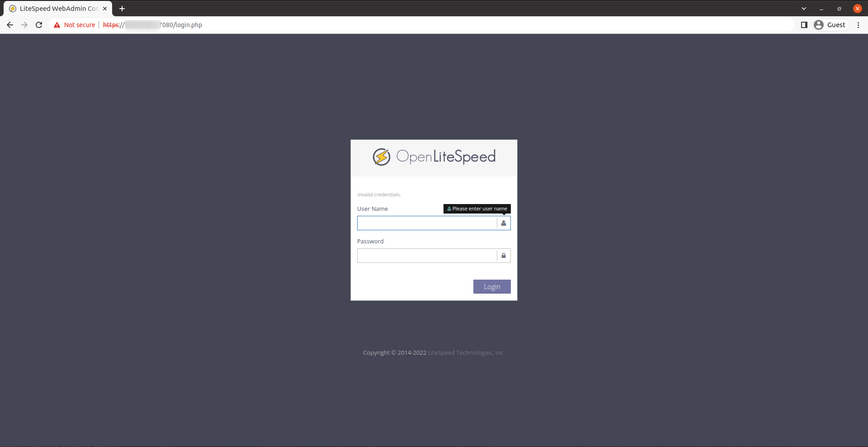The height and width of the screenshot is (447, 868).
Task: Minimize the browser window
Action: (x=821, y=9)
